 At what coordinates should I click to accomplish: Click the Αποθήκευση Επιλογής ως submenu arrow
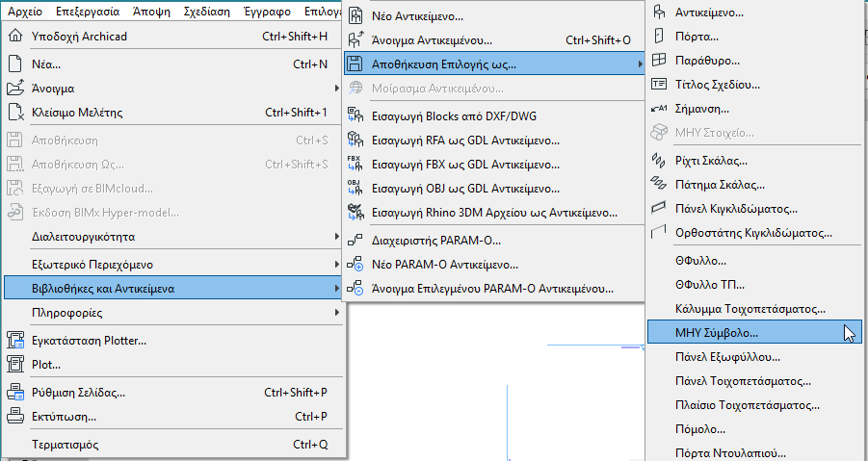point(641,64)
